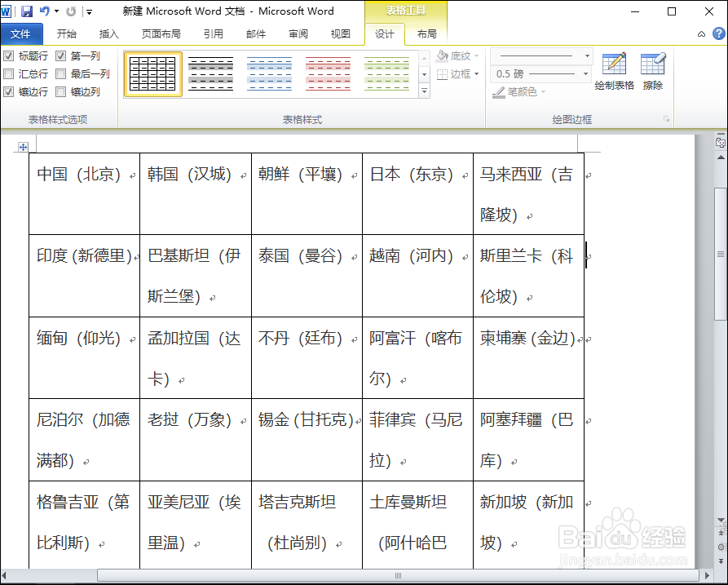Click the Save icon on Quick Access Toolbar
Screen dimensions: 728x585
point(27,11)
